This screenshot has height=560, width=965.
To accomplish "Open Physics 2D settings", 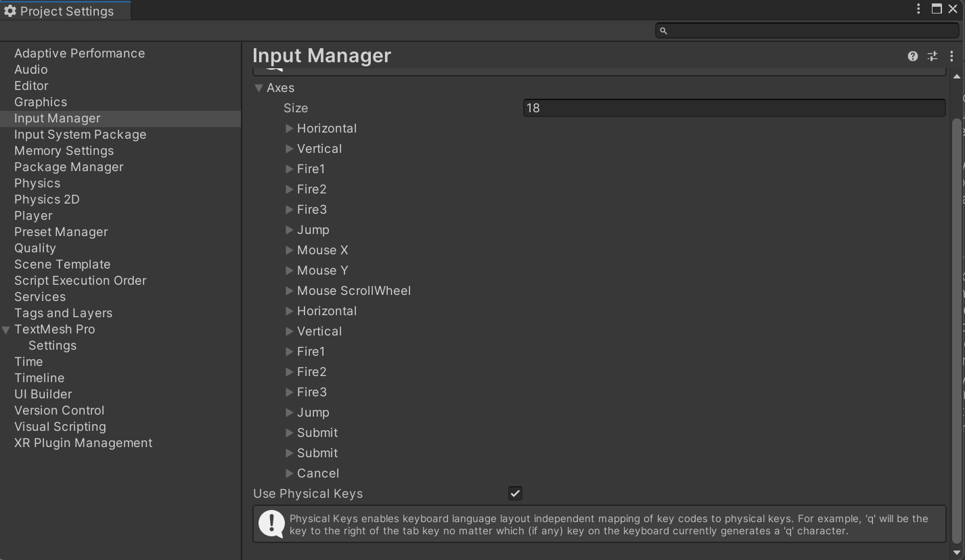I will (x=47, y=200).
